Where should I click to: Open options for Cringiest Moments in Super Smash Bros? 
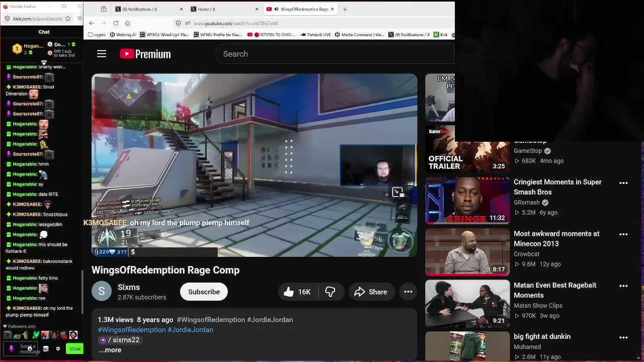[x=623, y=183]
